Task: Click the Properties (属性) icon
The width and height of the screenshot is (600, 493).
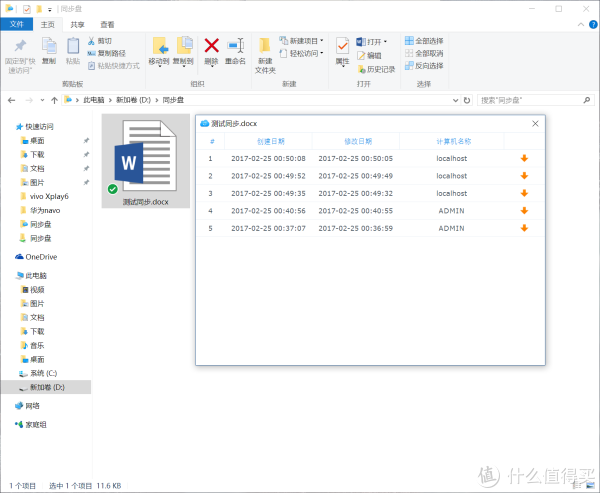Action: tap(342, 46)
